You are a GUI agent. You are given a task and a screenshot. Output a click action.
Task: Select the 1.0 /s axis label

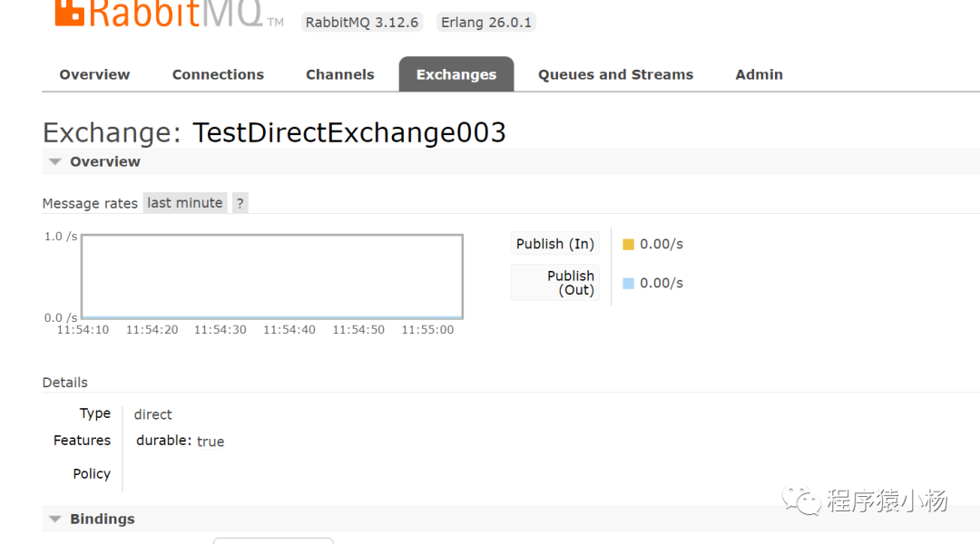[x=61, y=236]
